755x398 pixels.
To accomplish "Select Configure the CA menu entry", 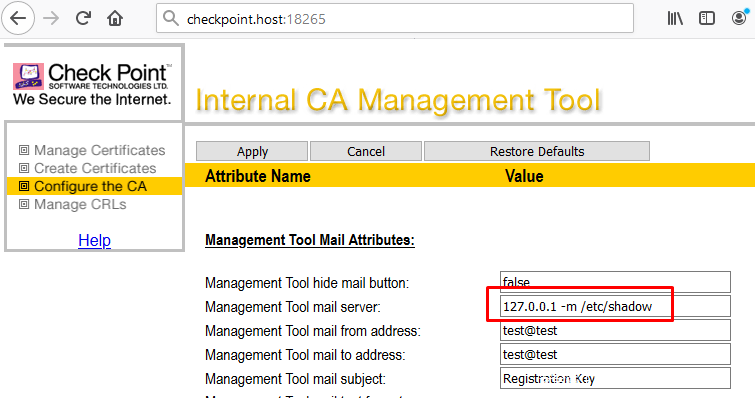I will click(90, 186).
